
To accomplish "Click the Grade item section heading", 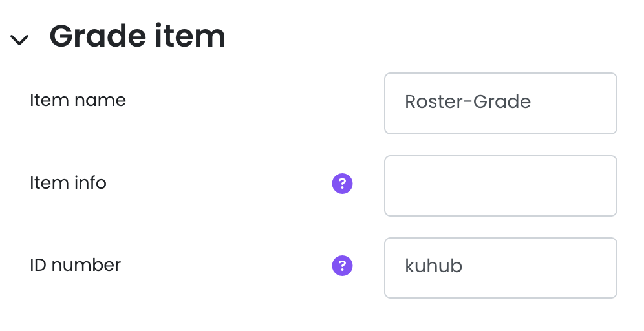I will click(x=137, y=36).
